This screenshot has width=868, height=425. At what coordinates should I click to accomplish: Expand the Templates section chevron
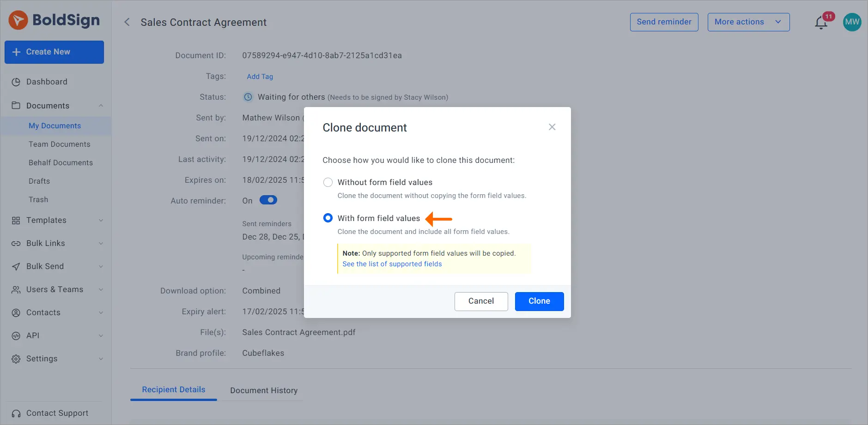[x=101, y=221]
